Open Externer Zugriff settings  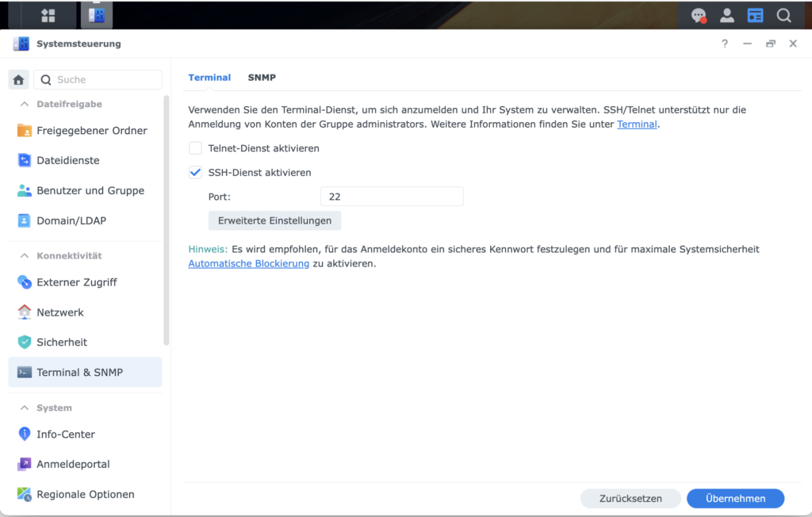[85, 282]
